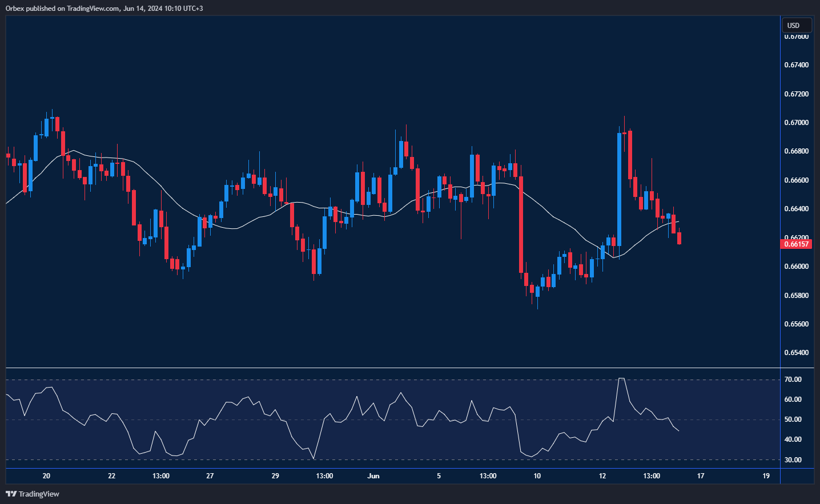Select the price scale value 0.67600
The height and width of the screenshot is (504, 820).
tap(797, 36)
